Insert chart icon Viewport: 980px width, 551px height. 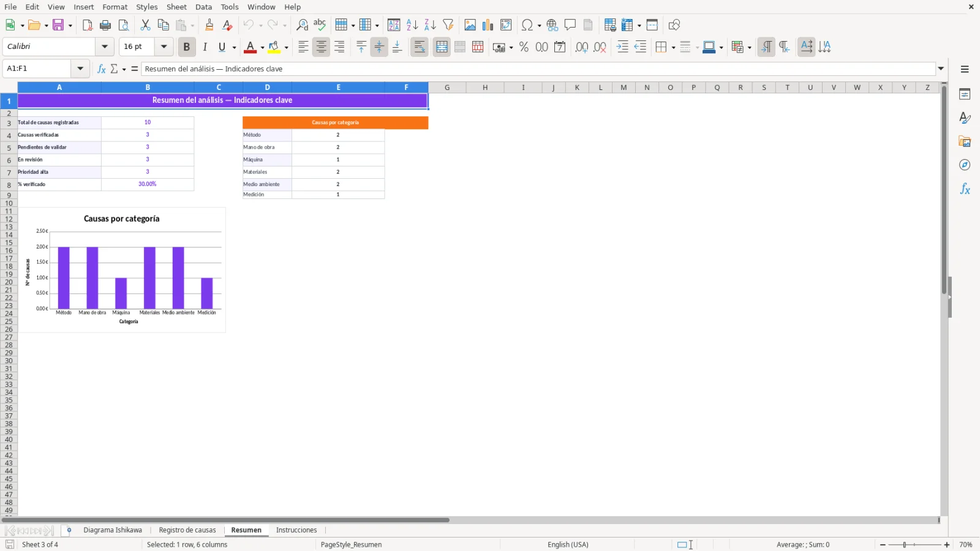coord(488,25)
